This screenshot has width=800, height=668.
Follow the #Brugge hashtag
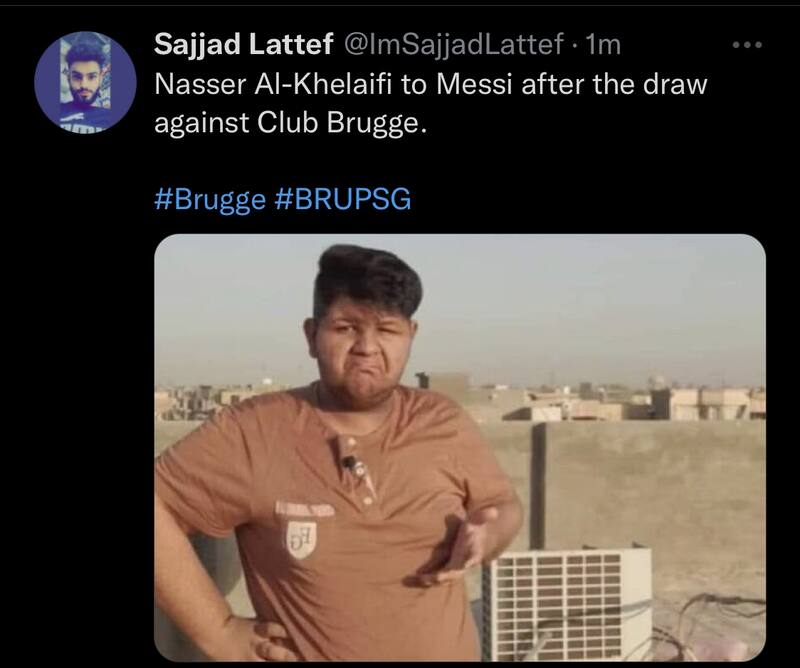tap(210, 200)
